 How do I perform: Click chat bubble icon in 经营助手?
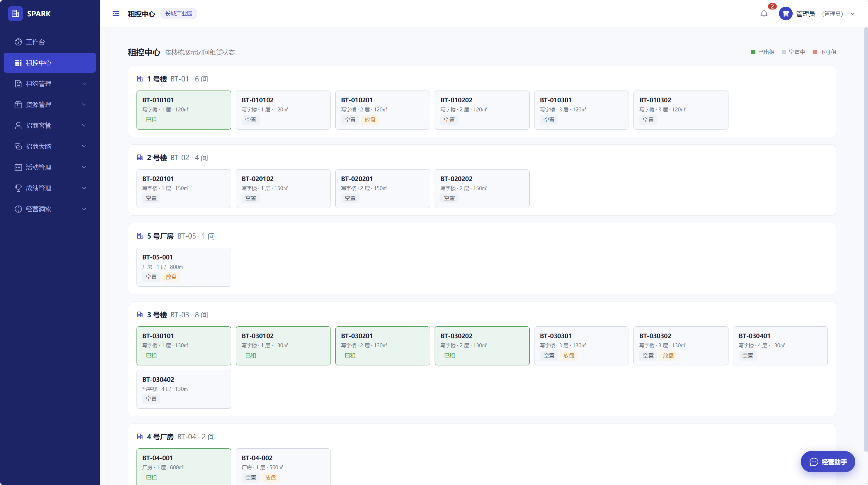[x=814, y=462]
